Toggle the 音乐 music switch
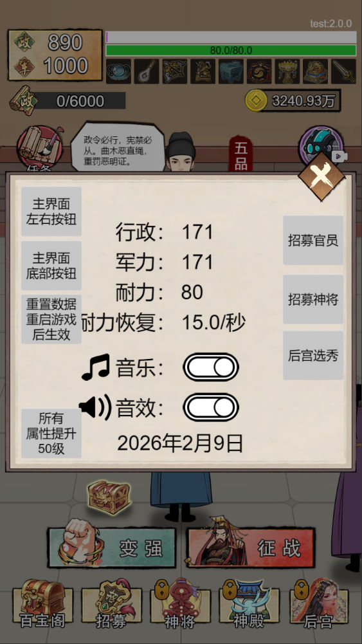Image resolution: width=362 pixels, height=644 pixels. [210, 367]
